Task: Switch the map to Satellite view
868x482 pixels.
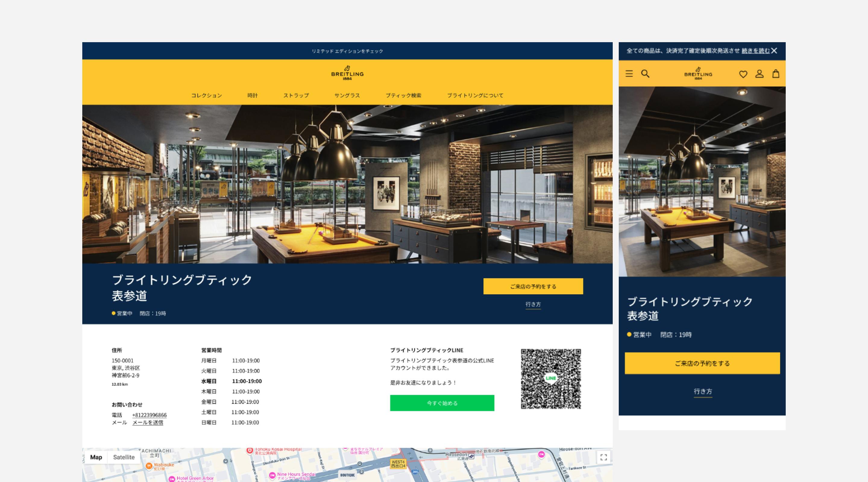Action: [124, 457]
